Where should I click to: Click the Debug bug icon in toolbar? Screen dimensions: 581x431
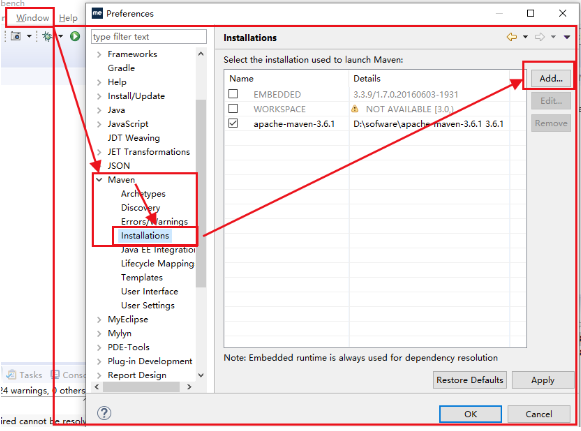pos(47,36)
